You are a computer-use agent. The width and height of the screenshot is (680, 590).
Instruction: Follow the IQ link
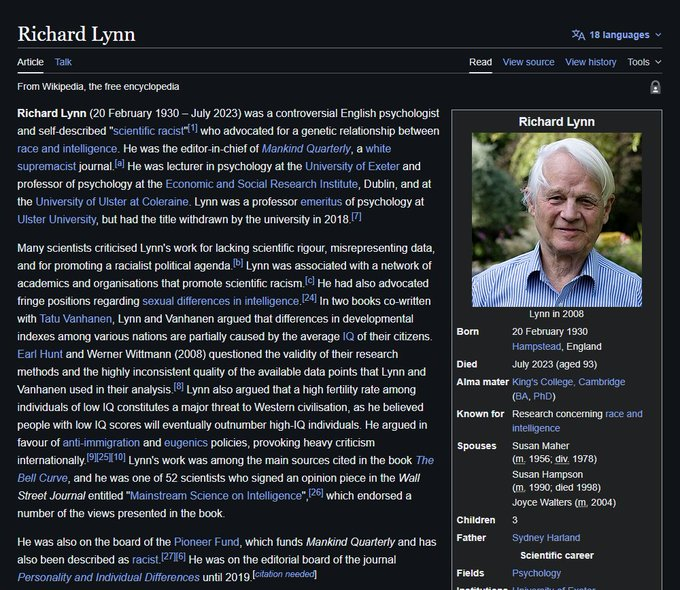348,337
